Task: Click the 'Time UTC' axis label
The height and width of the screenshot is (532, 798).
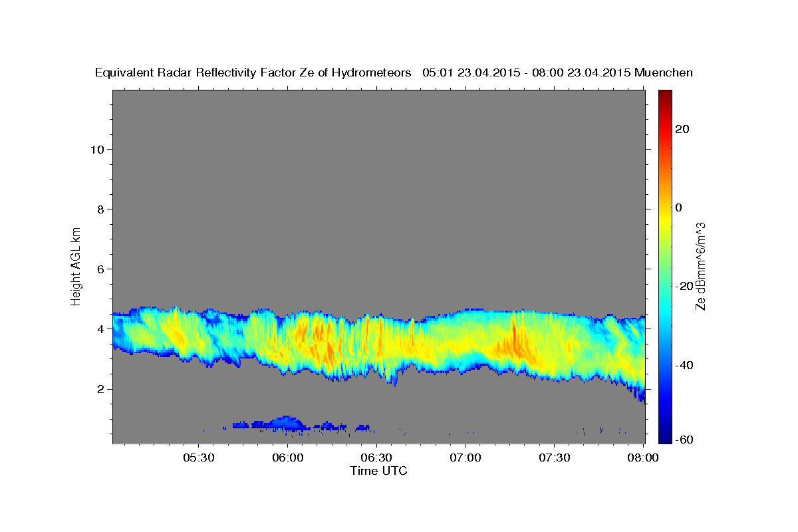Action: click(378, 471)
